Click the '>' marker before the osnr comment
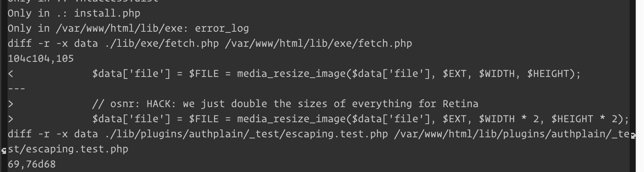The image size is (644, 172). pos(11,104)
